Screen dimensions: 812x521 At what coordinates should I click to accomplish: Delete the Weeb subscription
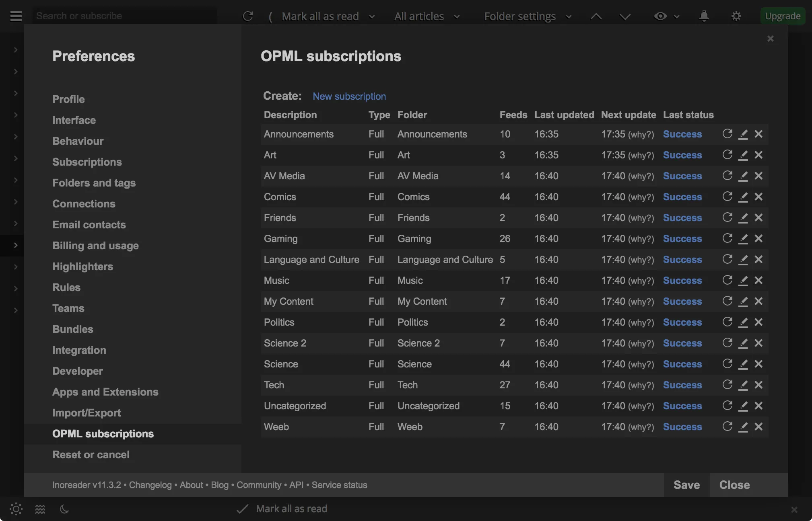click(x=758, y=427)
